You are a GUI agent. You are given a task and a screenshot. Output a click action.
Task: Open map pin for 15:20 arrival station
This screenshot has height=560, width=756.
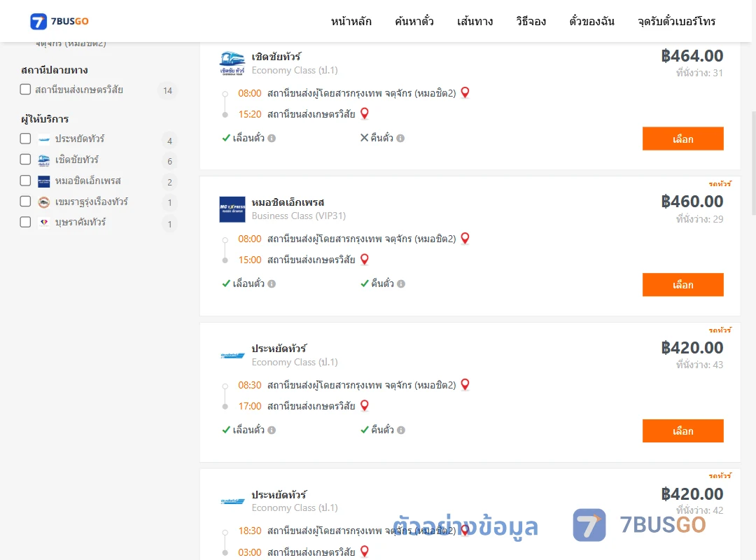365,113
